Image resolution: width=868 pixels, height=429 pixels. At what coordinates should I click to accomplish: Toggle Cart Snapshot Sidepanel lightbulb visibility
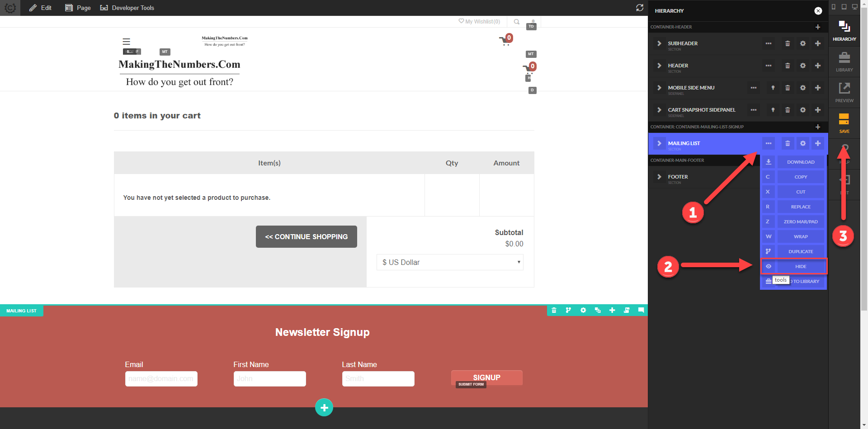pos(773,110)
